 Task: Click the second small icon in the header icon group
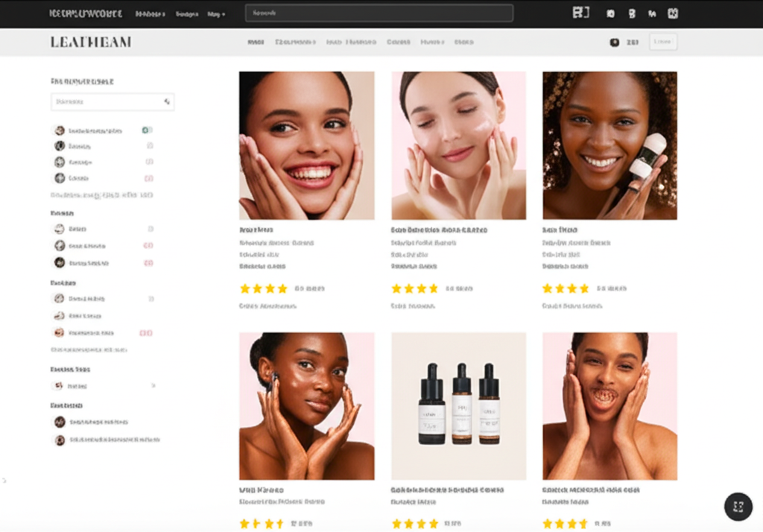(x=611, y=13)
